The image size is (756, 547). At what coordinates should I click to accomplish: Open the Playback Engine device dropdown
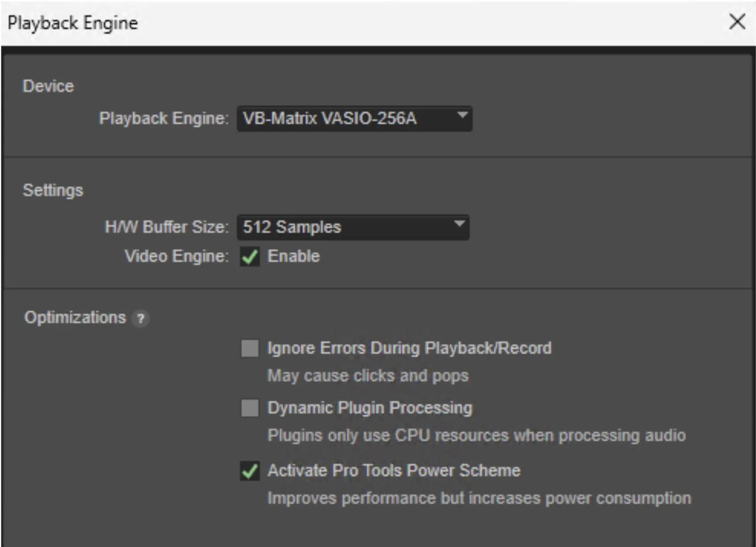(x=354, y=118)
